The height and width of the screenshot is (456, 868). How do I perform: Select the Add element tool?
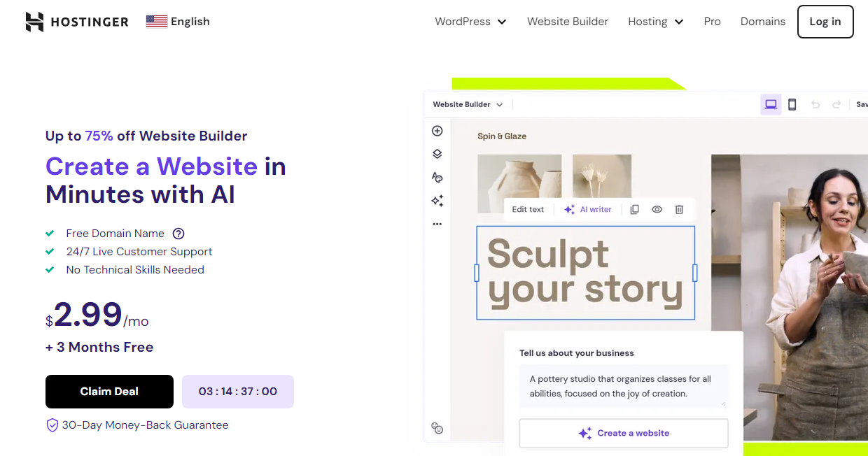[437, 131]
